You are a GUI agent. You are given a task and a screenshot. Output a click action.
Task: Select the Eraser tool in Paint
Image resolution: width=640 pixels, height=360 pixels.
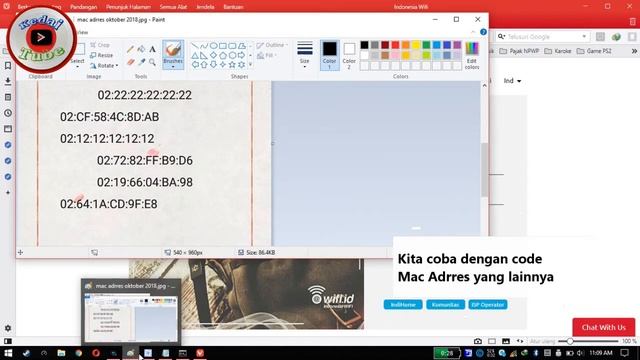coord(130,62)
